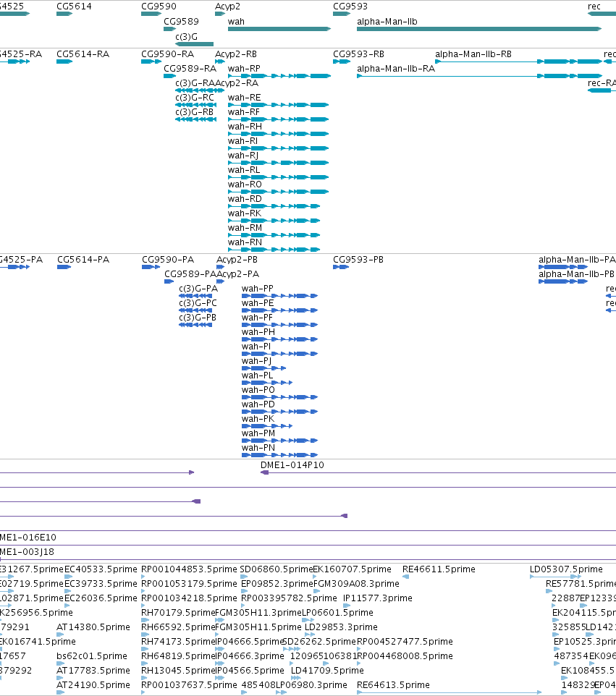The width and height of the screenshot is (616, 696).
Task: Open EST label RE64613.5prime
Action: point(394,685)
